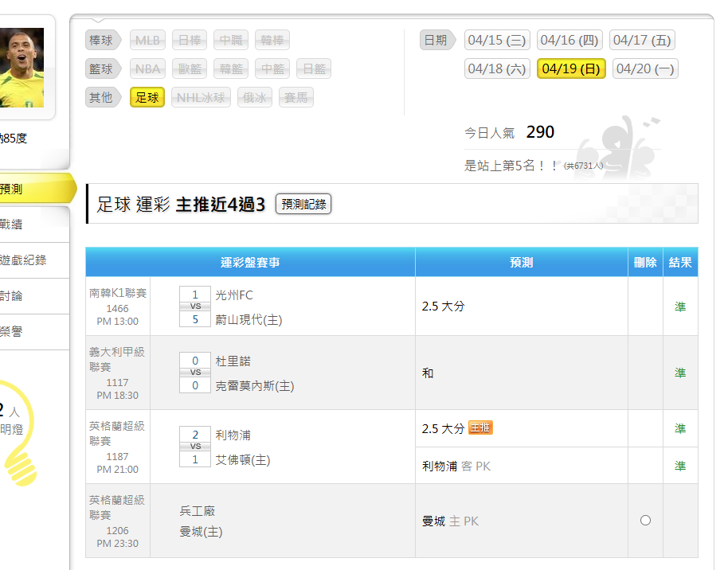Click the 準 result for 光州FC match

tap(680, 306)
